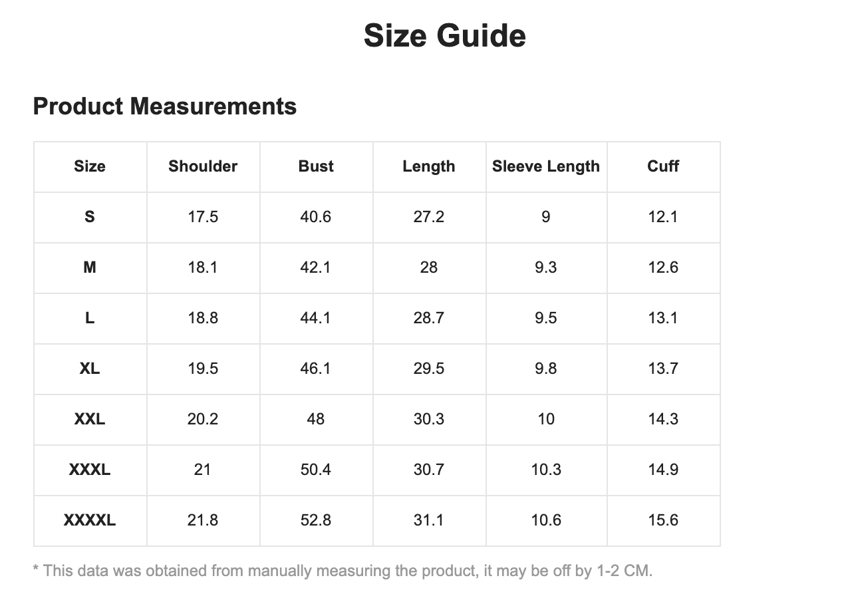The image size is (846, 616).
Task: Select the Shoulder column header
Action: [x=203, y=166]
